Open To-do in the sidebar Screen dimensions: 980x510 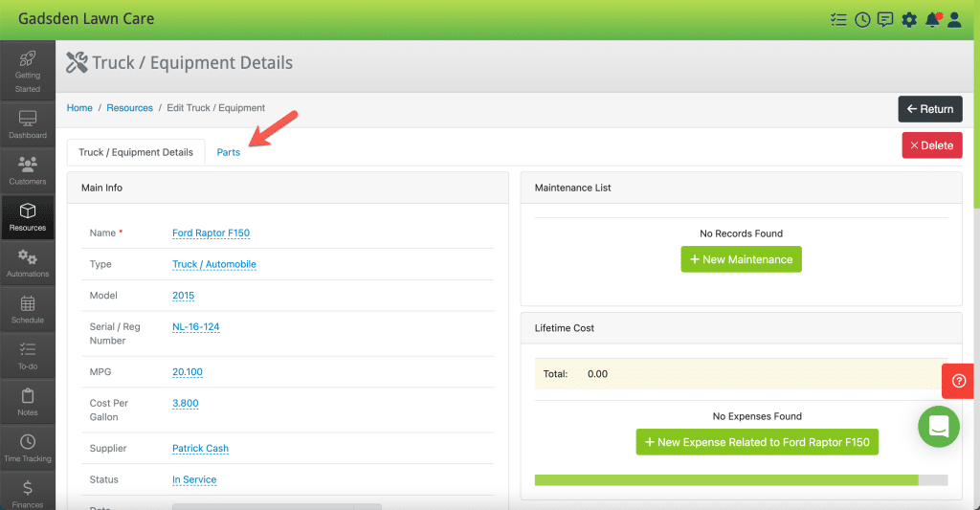click(28, 356)
